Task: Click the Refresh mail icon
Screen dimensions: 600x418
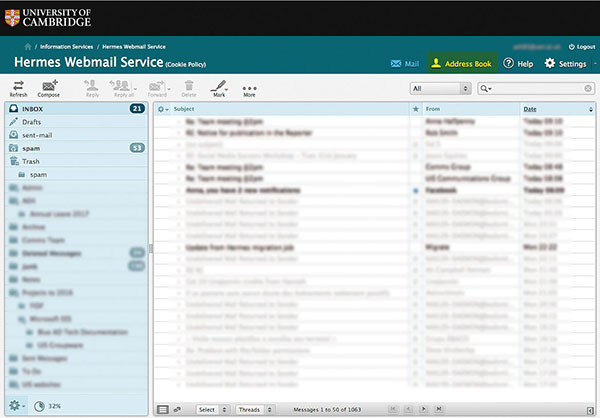Action: tap(18, 88)
